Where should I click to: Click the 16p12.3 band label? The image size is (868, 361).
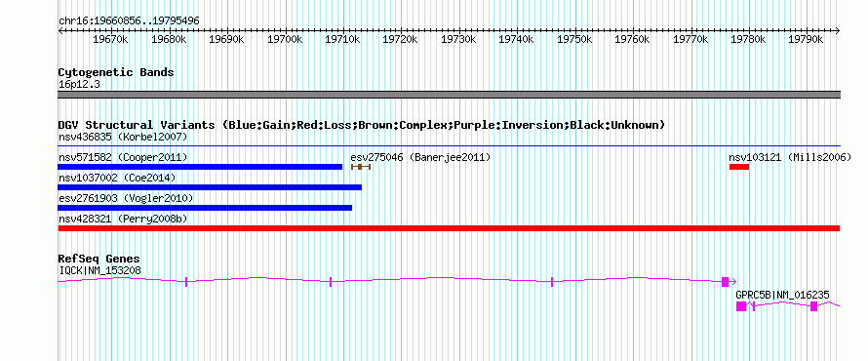pyautogui.click(x=79, y=85)
